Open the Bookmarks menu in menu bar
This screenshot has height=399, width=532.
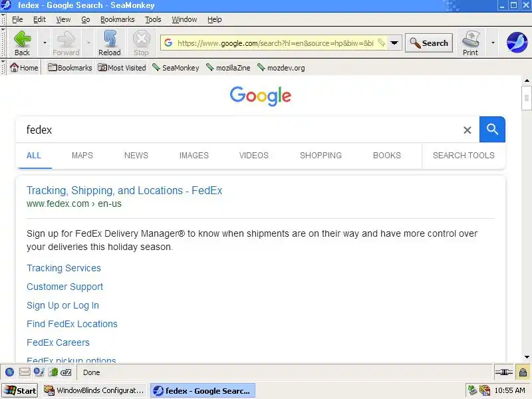[x=118, y=20]
